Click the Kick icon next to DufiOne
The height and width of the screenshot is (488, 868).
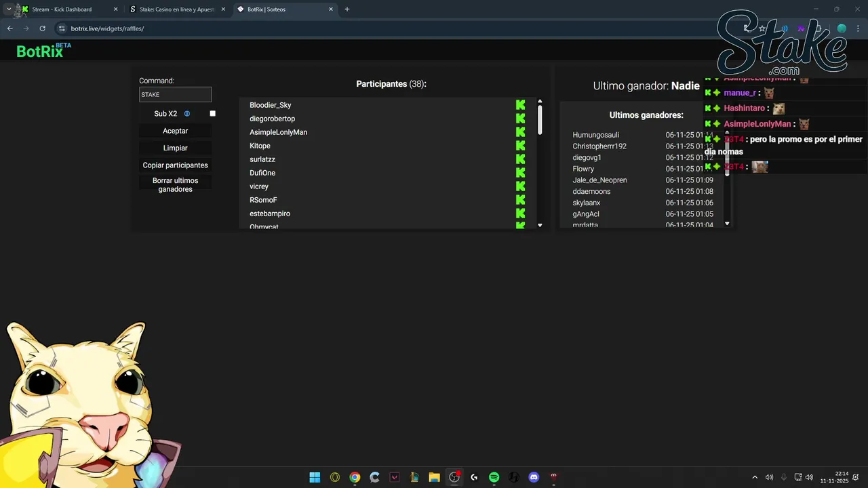[x=520, y=173]
